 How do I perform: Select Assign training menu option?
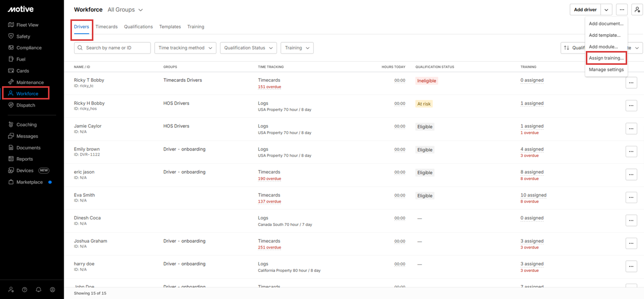606,58
